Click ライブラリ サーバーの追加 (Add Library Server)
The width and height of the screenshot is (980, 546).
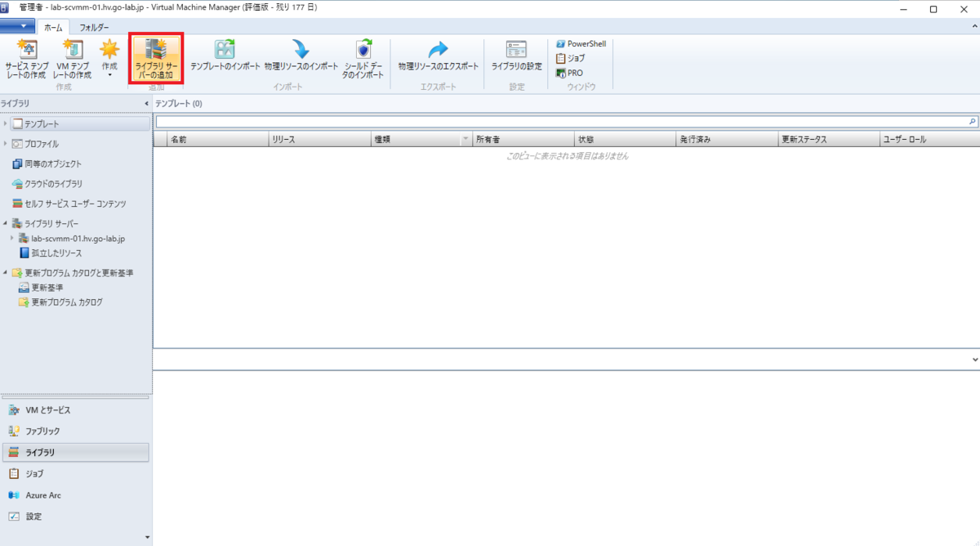click(x=156, y=58)
